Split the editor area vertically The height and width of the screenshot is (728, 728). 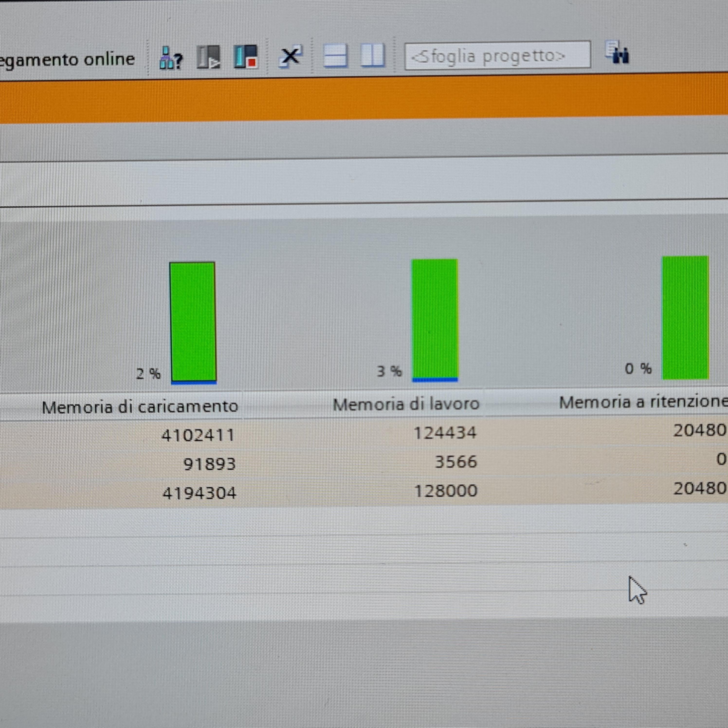tap(372, 55)
